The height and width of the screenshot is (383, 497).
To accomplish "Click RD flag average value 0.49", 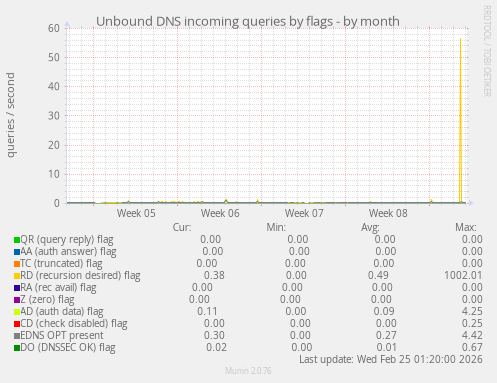I will pos(378,276).
